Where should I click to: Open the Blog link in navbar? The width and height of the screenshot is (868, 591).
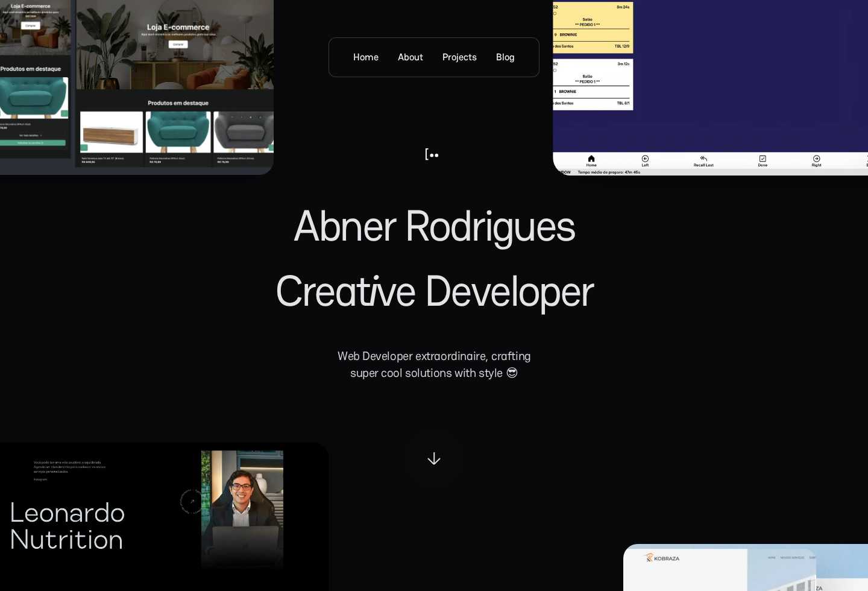click(x=505, y=57)
